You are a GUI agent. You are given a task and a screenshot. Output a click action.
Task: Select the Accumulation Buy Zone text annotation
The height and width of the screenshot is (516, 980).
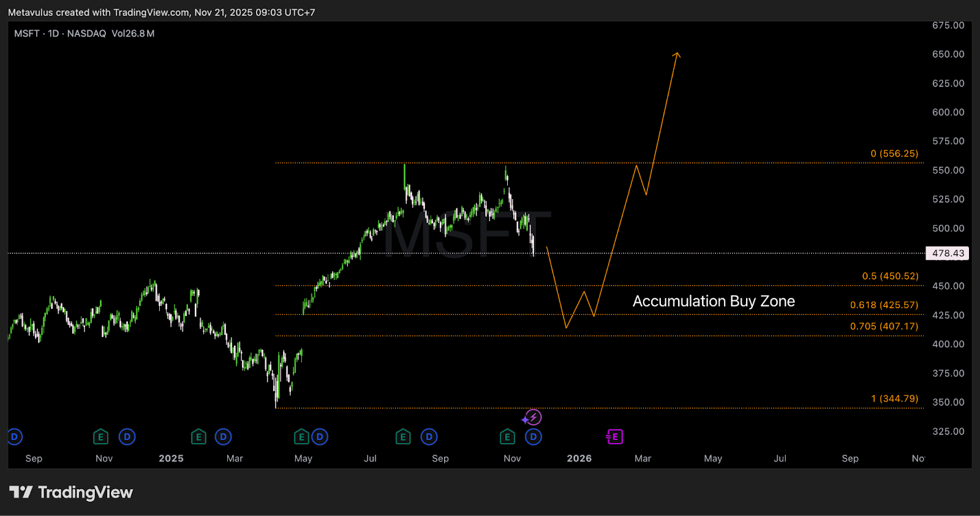pyautogui.click(x=714, y=302)
